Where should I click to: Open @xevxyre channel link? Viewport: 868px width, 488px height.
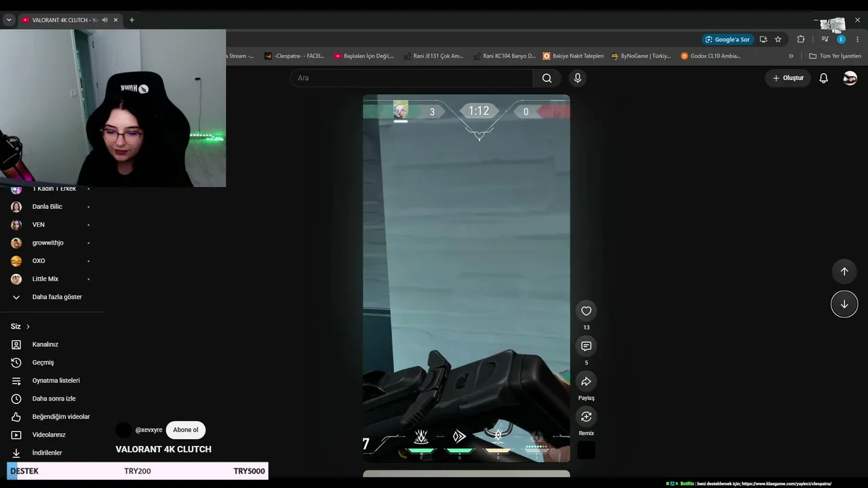(x=149, y=430)
